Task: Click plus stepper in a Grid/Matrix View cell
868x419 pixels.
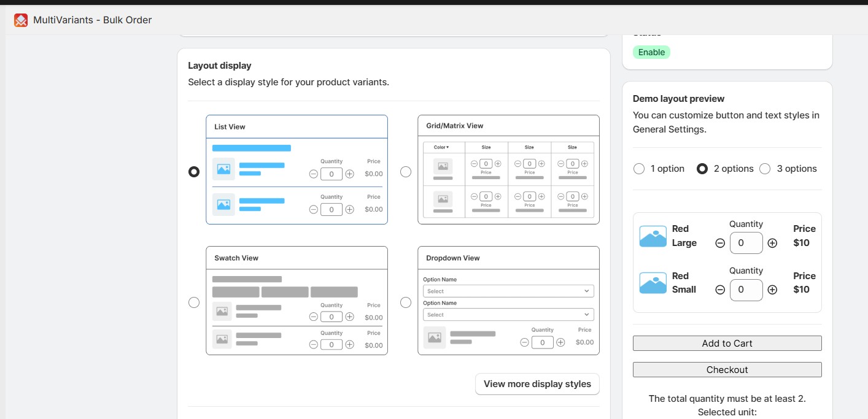Action: tap(497, 164)
